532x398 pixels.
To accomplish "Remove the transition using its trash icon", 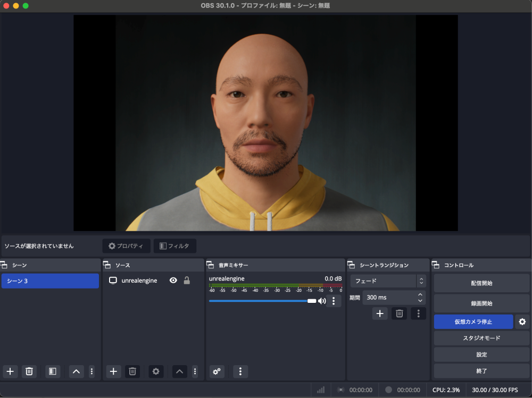I will pyautogui.click(x=399, y=314).
